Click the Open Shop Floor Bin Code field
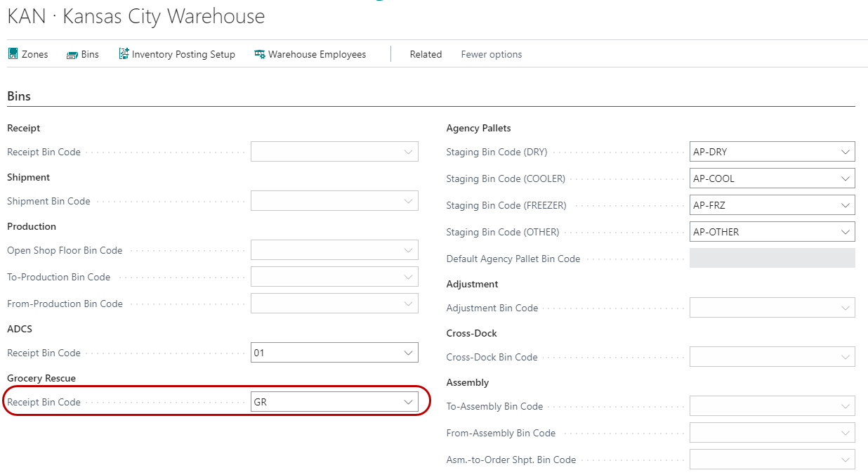This screenshot has width=868, height=475. [327, 250]
